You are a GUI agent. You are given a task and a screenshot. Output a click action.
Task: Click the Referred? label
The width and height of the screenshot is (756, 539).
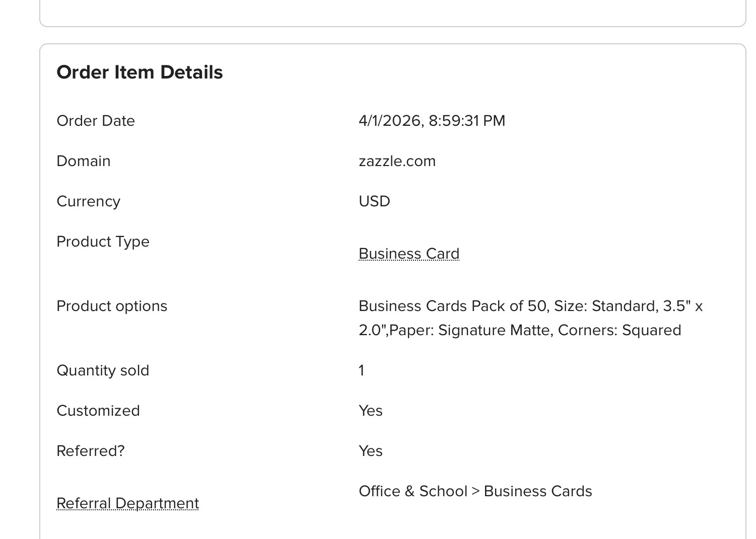(91, 451)
